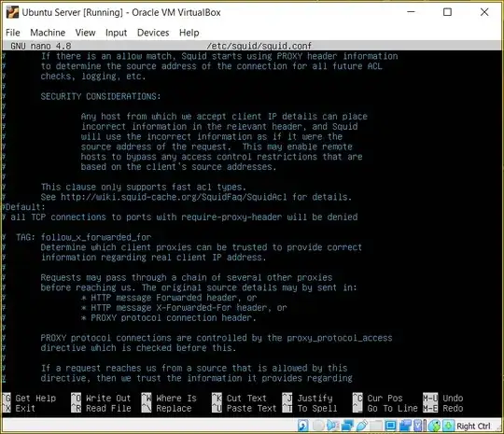
Task: Click the green keyboard capture arrow icon
Action: 448,426
